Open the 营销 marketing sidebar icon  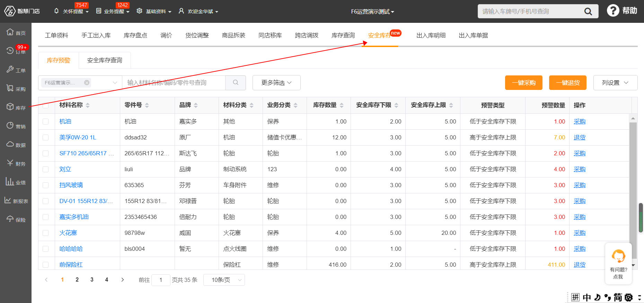coord(10,125)
